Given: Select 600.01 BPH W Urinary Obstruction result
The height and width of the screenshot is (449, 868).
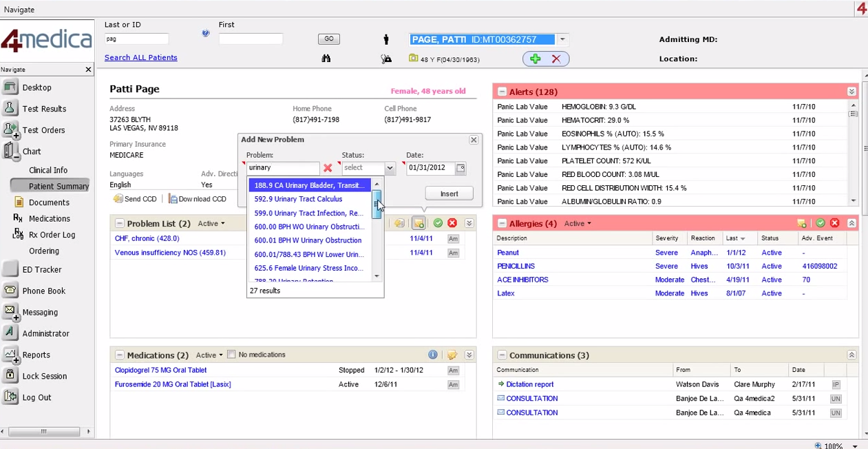Looking at the screenshot, I should point(310,240).
